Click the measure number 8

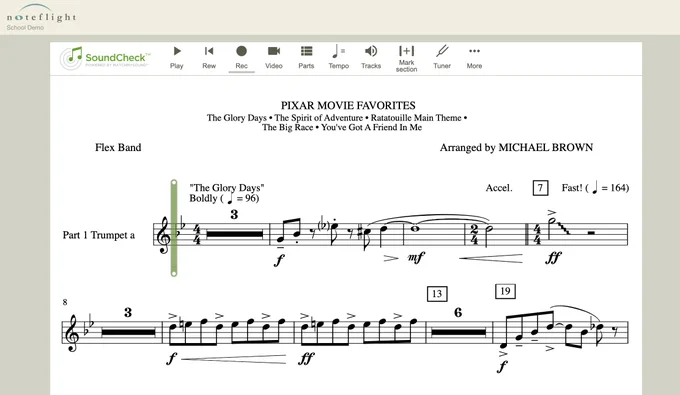(x=65, y=302)
